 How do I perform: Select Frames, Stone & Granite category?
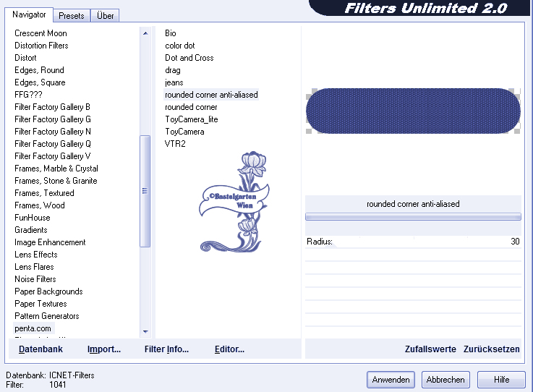[x=56, y=181]
